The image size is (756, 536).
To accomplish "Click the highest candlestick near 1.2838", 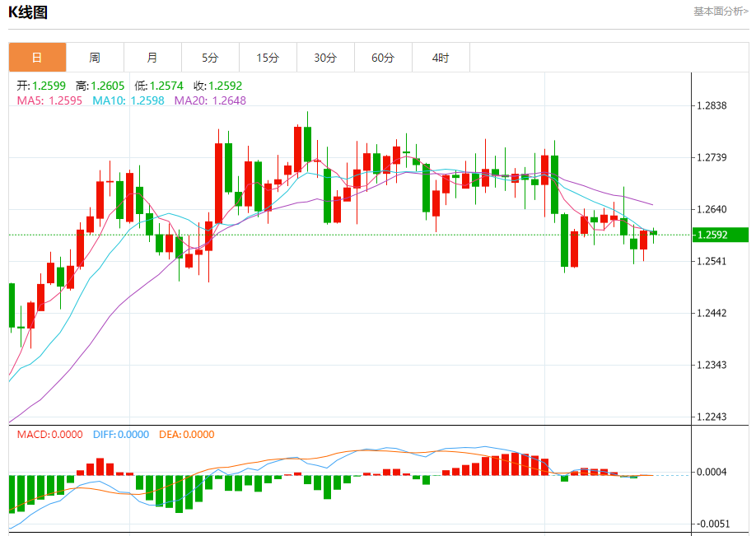I will pos(308,143).
